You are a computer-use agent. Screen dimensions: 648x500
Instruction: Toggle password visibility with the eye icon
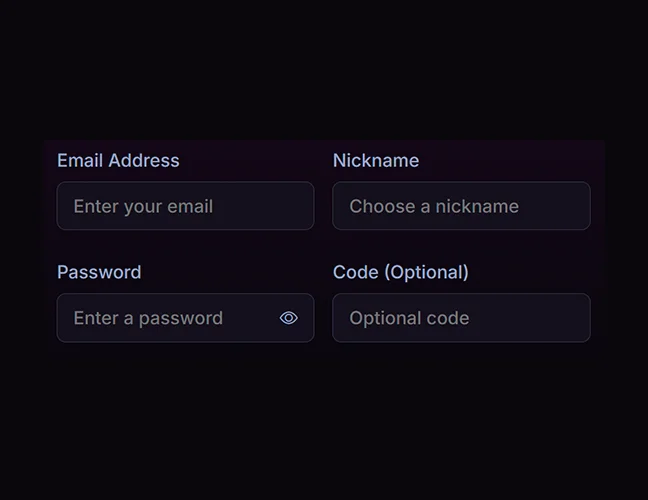point(289,318)
